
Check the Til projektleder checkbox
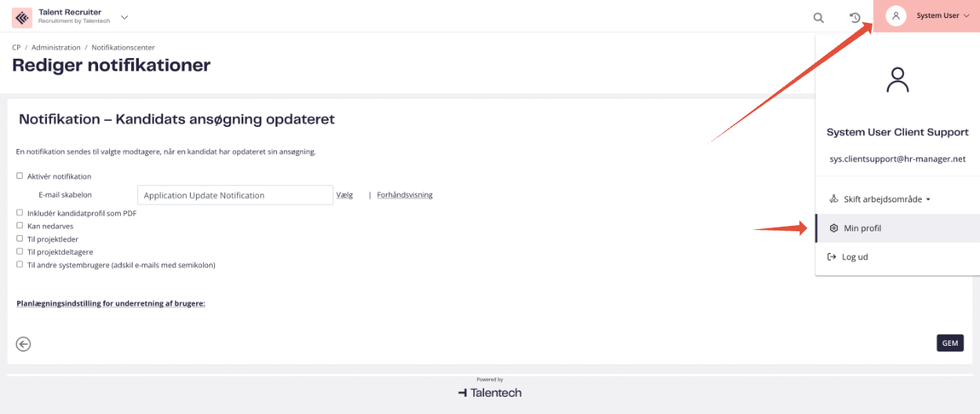coord(20,238)
